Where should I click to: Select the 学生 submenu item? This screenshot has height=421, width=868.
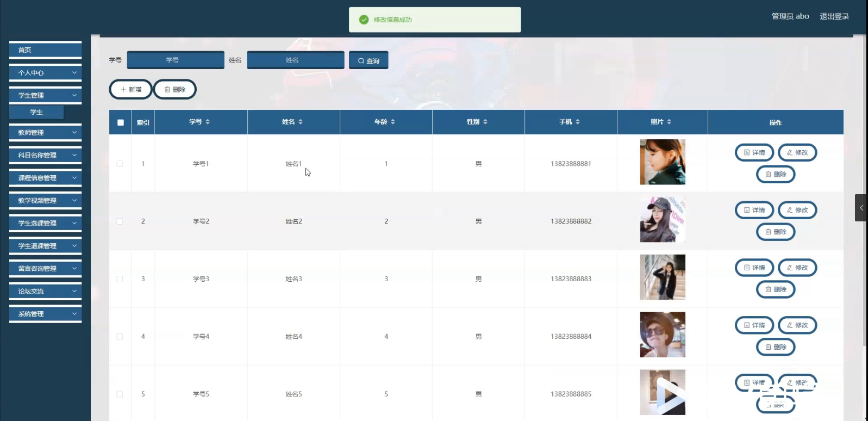pos(36,113)
